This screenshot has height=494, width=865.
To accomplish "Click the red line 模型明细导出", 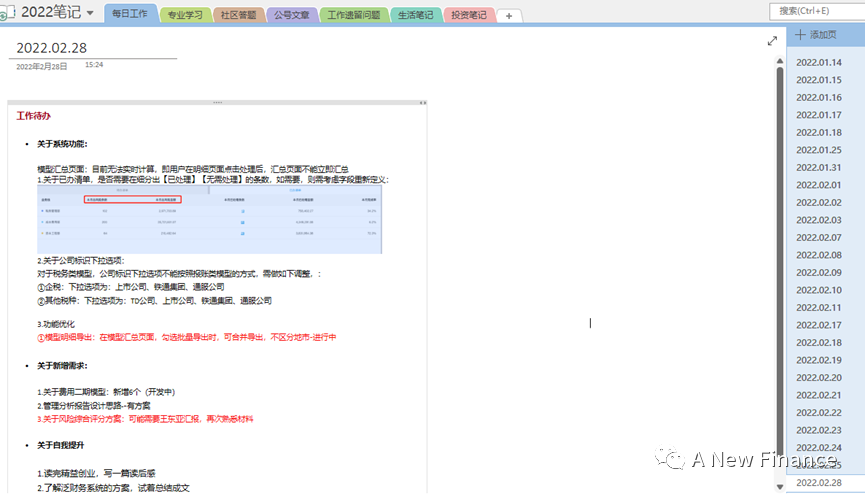I will (186, 337).
